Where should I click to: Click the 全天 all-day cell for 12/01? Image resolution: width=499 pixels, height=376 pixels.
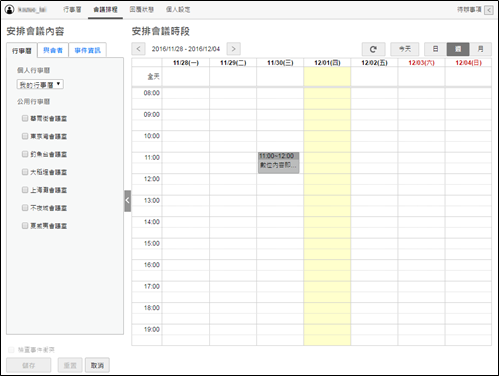coord(327,77)
